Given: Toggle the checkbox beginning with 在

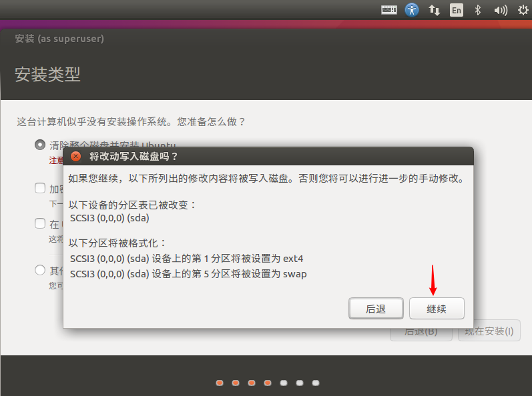Looking at the screenshot, I should (x=40, y=223).
